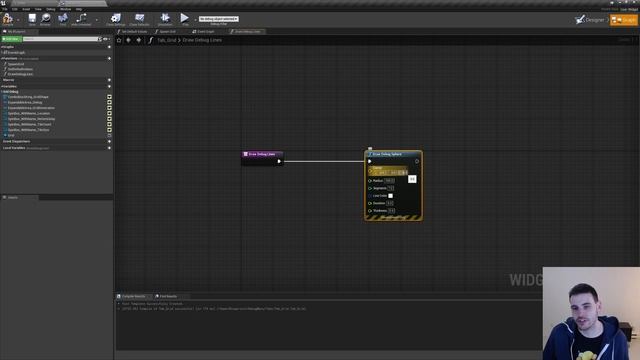This screenshot has height=360, width=640.
Task: Add a new macro with the Macros plus icon
Action: pyautogui.click(x=109, y=80)
